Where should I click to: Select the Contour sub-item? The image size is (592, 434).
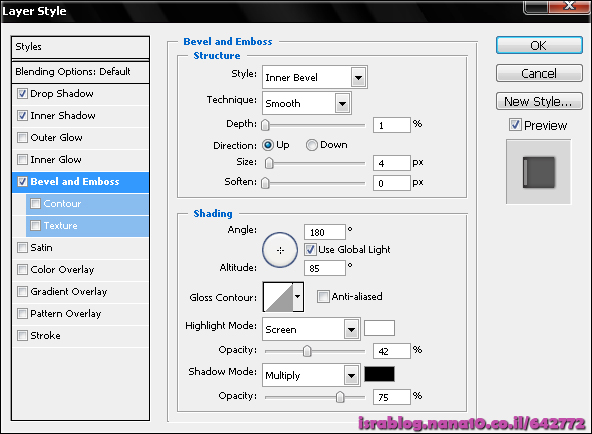(x=87, y=204)
